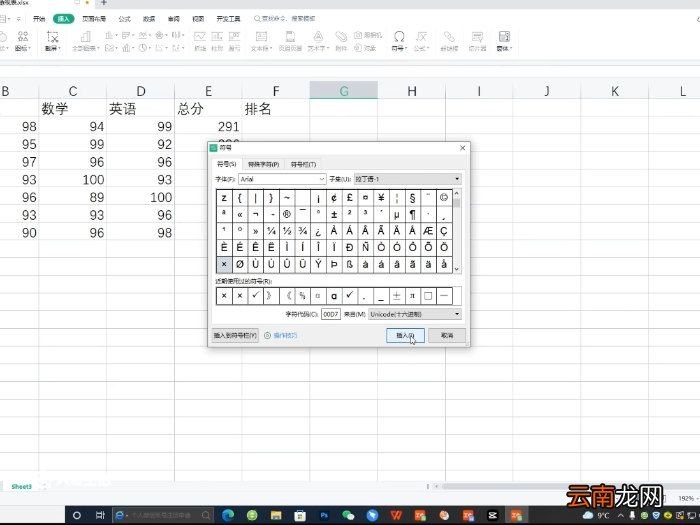Image resolution: width=700 pixels, height=525 pixels.
Task: Open the 符号 (Symbol) Omega icon in ribbon
Action: [399, 37]
